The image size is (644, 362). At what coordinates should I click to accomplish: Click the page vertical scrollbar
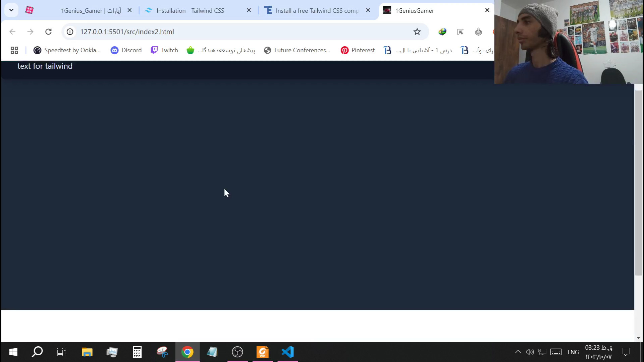638,183
